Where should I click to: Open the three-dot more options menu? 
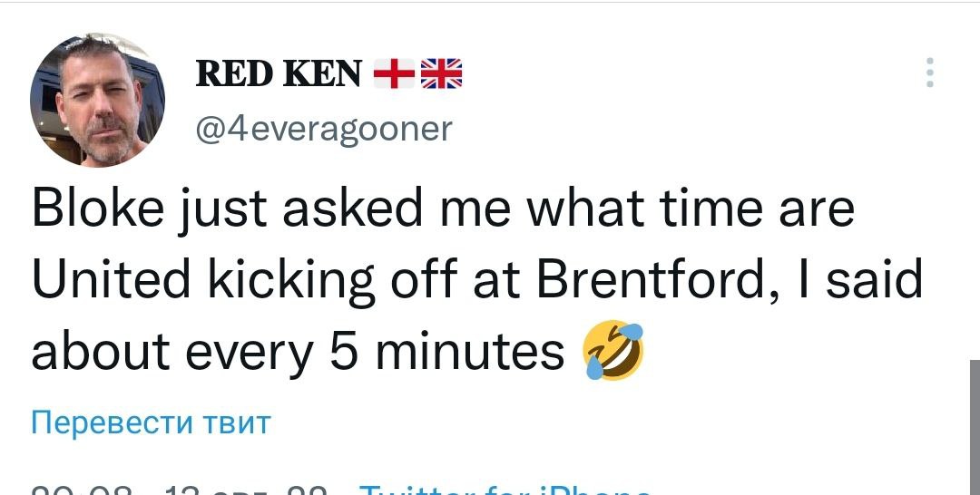coord(928,73)
